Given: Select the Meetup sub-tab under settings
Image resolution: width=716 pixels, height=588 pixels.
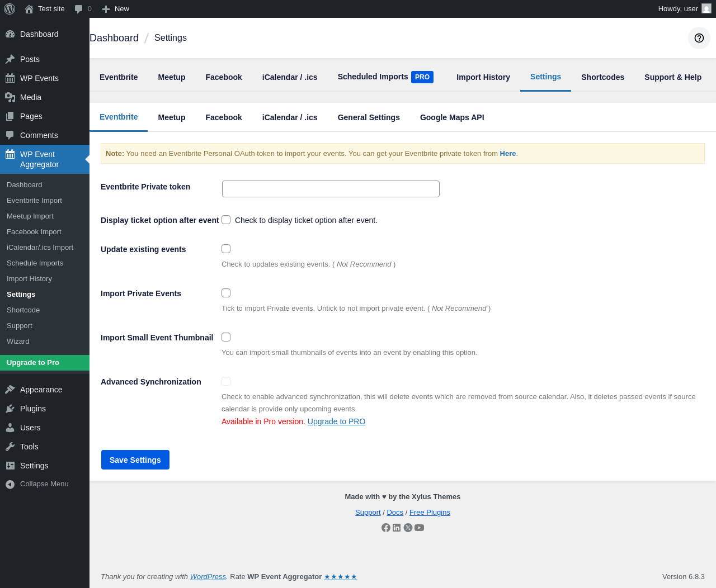Looking at the screenshot, I should [x=172, y=117].
